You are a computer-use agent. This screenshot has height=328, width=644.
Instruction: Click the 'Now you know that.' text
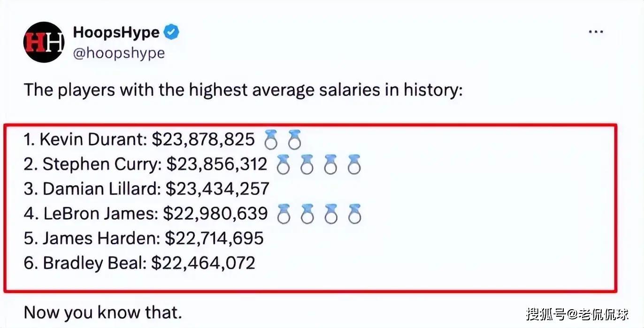pos(103,312)
